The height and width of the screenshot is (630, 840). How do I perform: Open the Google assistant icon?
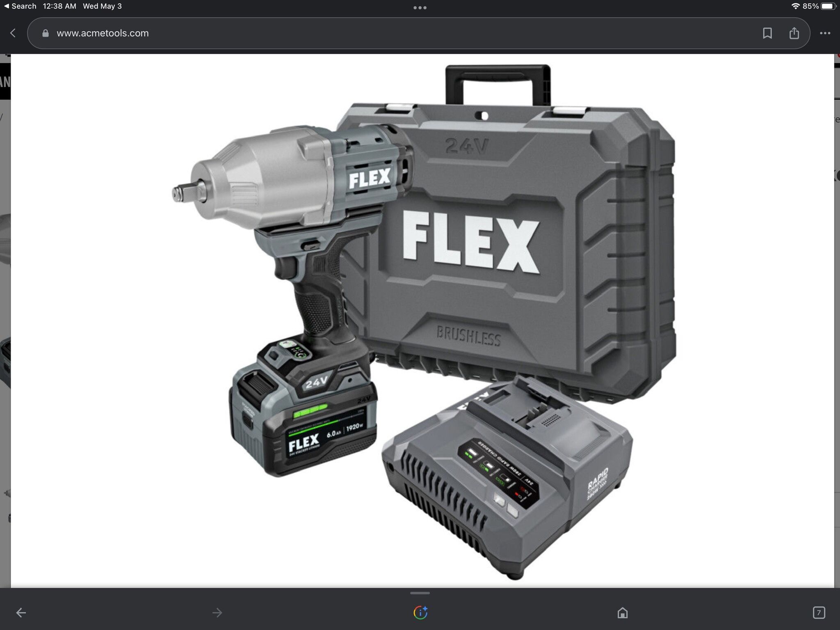pyautogui.click(x=420, y=613)
